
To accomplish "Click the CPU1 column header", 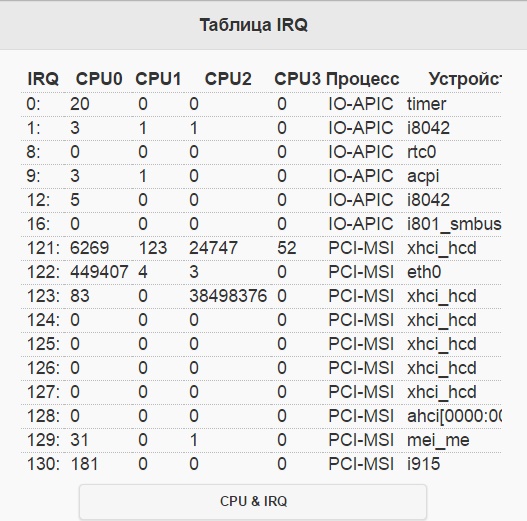I will pos(158,79).
